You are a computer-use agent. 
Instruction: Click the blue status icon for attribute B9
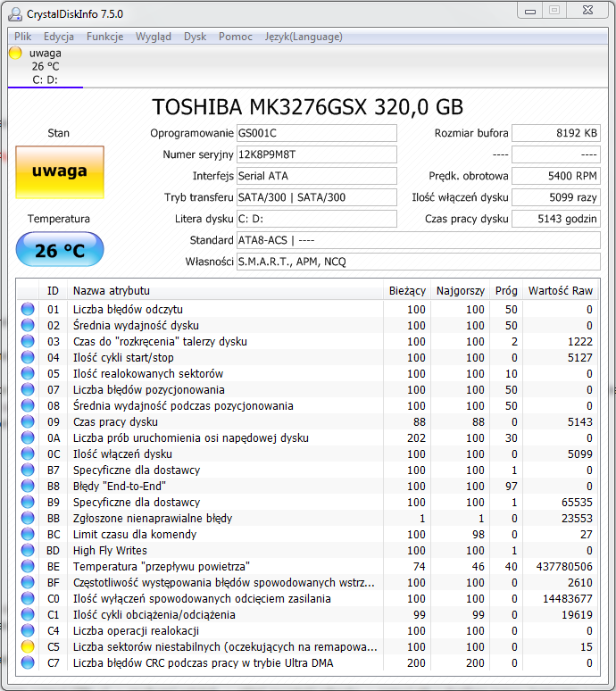(28, 503)
